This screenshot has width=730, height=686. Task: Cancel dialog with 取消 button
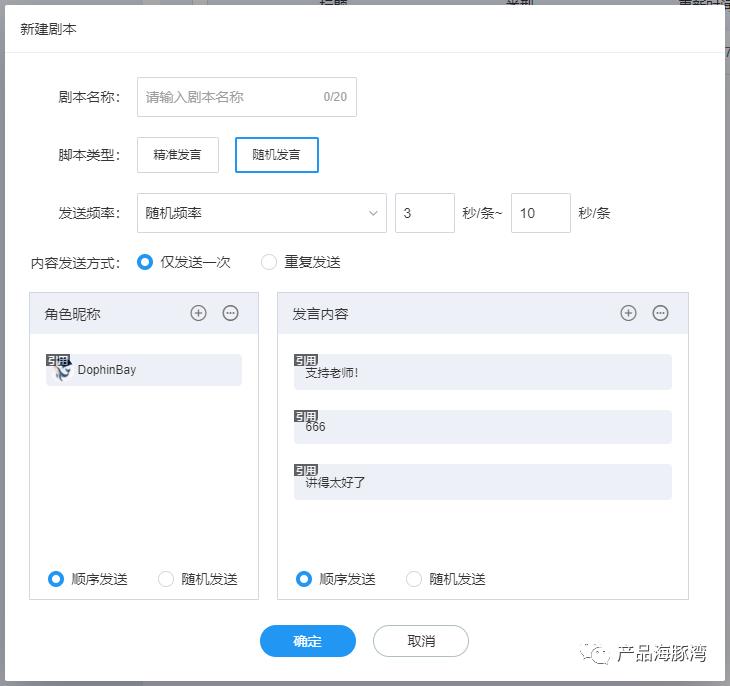point(421,641)
